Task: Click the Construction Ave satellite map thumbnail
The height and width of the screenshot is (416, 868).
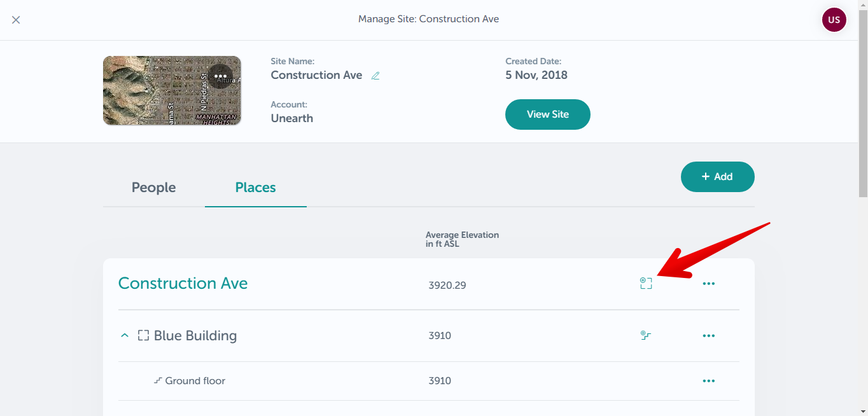Action: 172,90
